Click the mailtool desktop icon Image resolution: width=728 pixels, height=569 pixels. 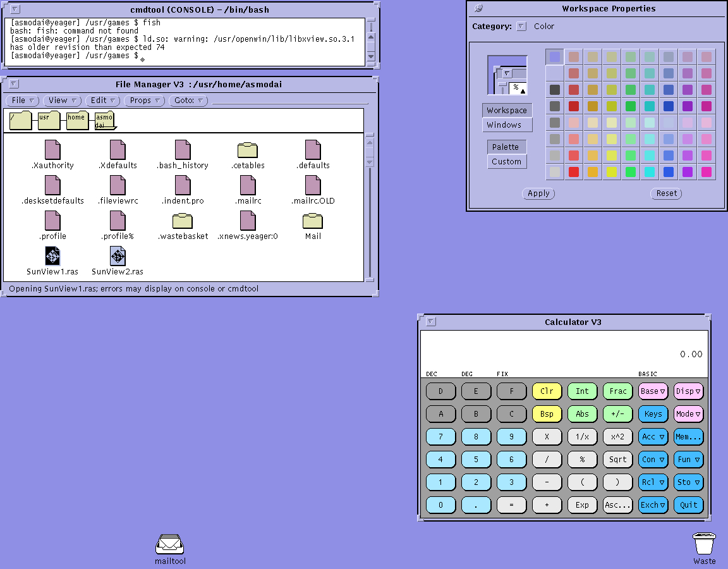tap(170, 544)
